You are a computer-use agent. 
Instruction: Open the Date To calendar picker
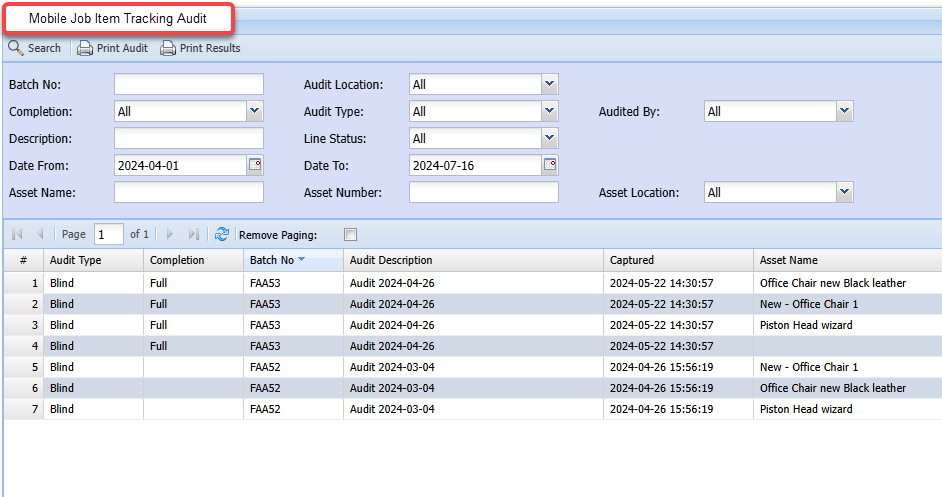(x=550, y=165)
